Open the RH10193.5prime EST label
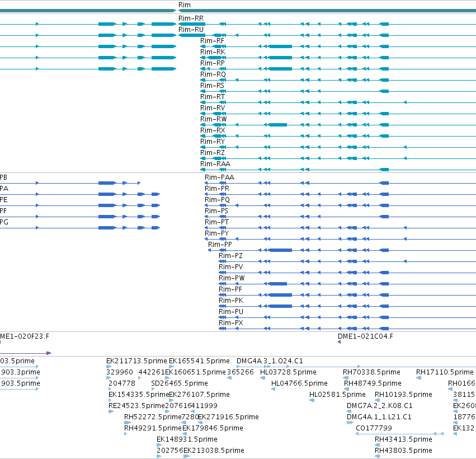 click(x=403, y=395)
